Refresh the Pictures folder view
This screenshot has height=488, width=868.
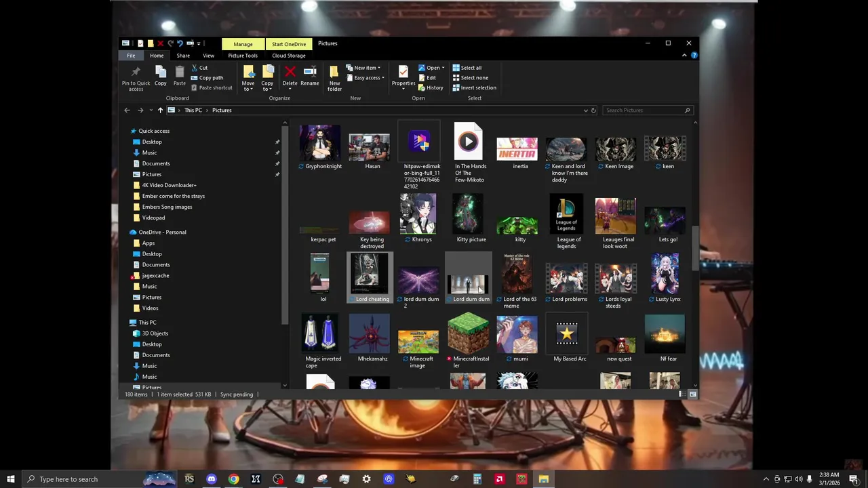(593, 110)
